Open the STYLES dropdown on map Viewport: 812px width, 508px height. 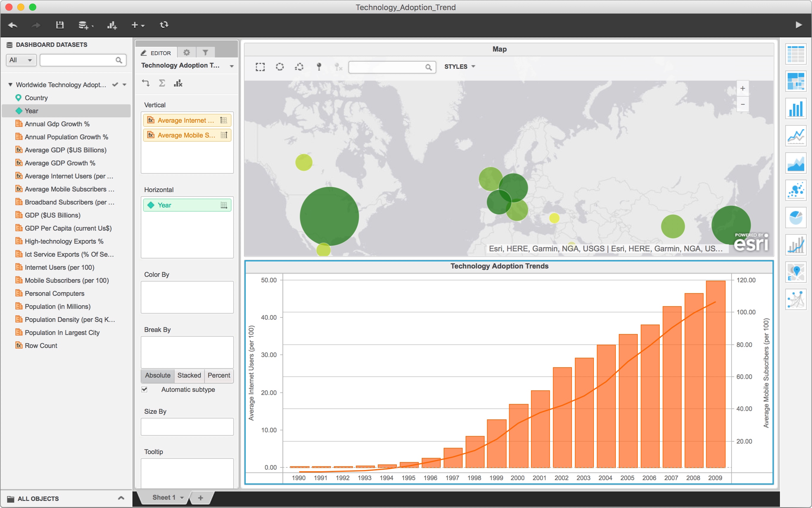(x=459, y=66)
